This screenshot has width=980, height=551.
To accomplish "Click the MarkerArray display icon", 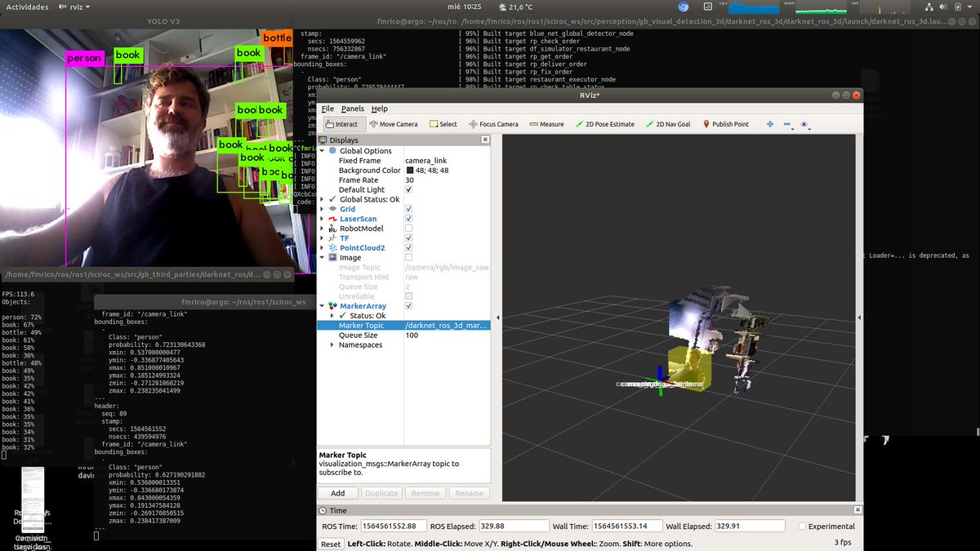I will click(x=332, y=306).
